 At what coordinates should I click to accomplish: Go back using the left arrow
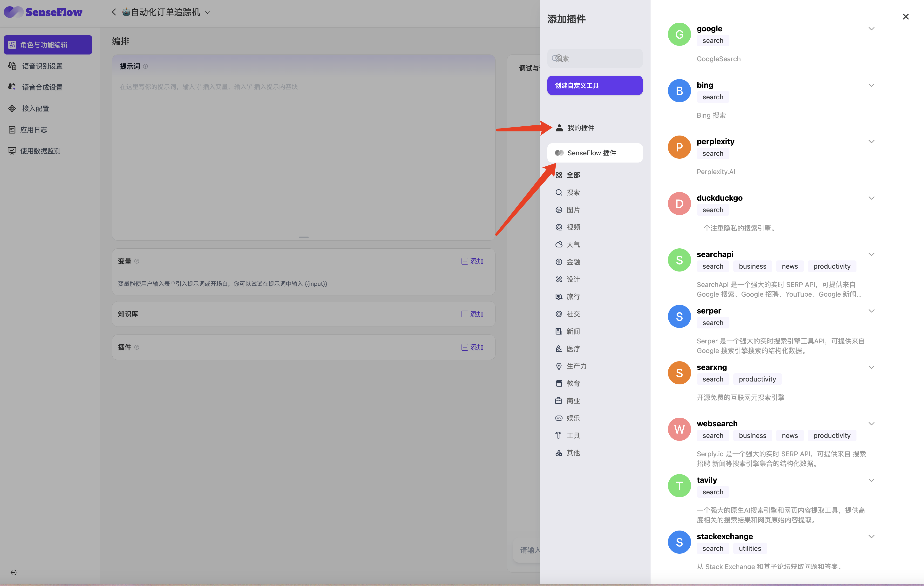pyautogui.click(x=114, y=12)
